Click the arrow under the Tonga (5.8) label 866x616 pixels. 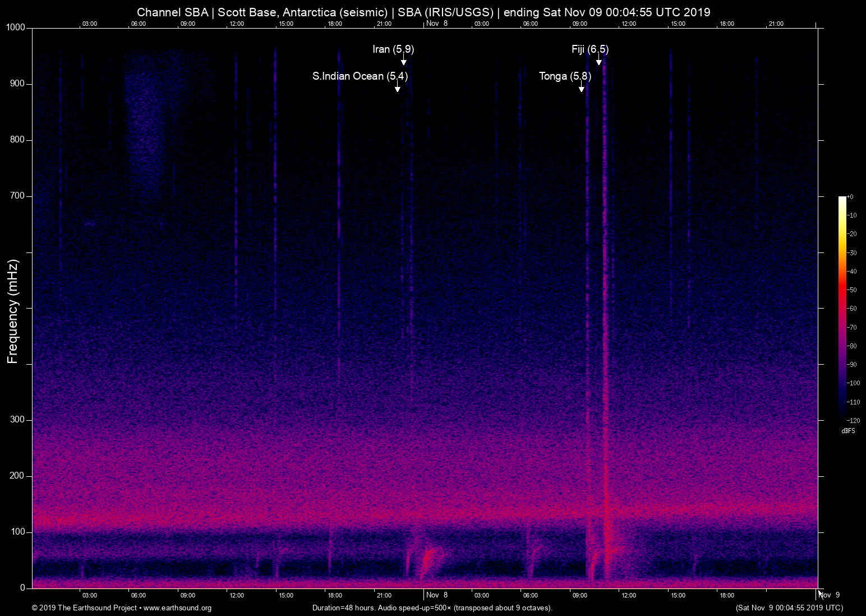582,86
